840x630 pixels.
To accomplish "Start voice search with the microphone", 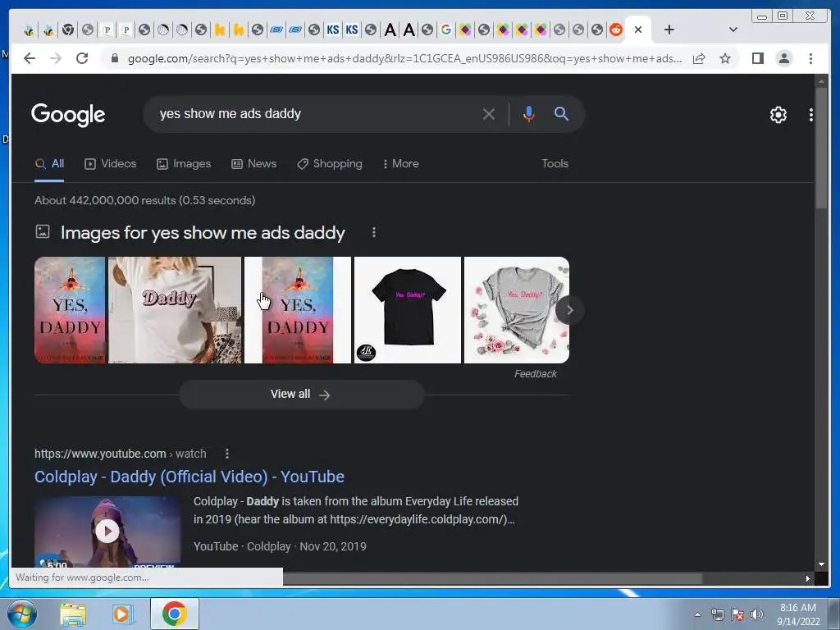I will pyautogui.click(x=529, y=114).
